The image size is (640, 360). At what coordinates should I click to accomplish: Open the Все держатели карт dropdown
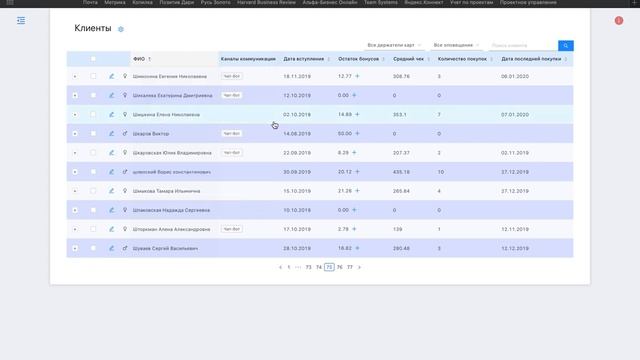394,45
